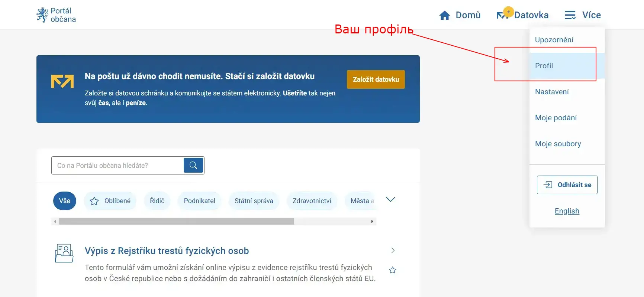
Task: Select the Oblíbené favorites filter
Action: [x=110, y=201]
